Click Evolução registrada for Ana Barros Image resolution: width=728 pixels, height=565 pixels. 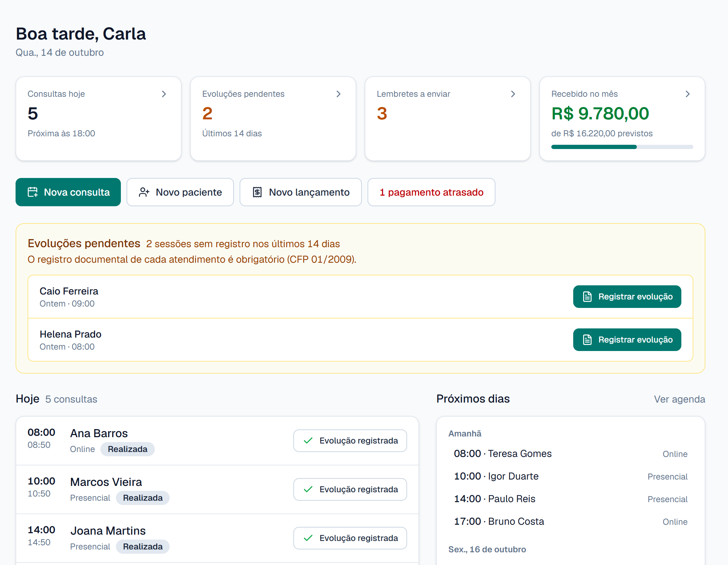coord(350,441)
